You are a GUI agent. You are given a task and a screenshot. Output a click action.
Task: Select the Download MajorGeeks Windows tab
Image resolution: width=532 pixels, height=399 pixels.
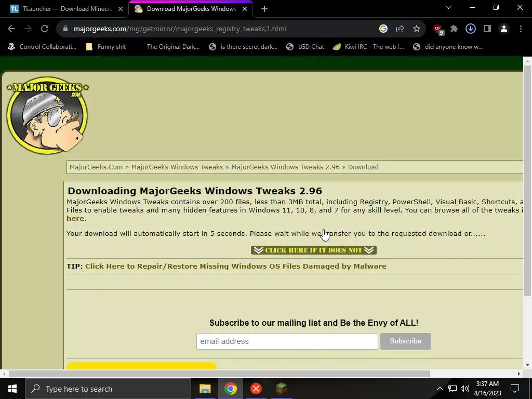[x=191, y=9]
